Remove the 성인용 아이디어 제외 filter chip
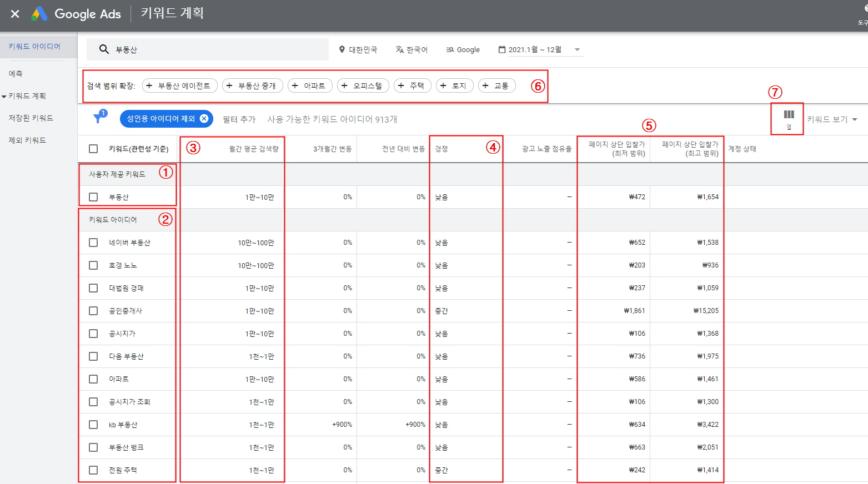868x484 pixels. tap(204, 118)
